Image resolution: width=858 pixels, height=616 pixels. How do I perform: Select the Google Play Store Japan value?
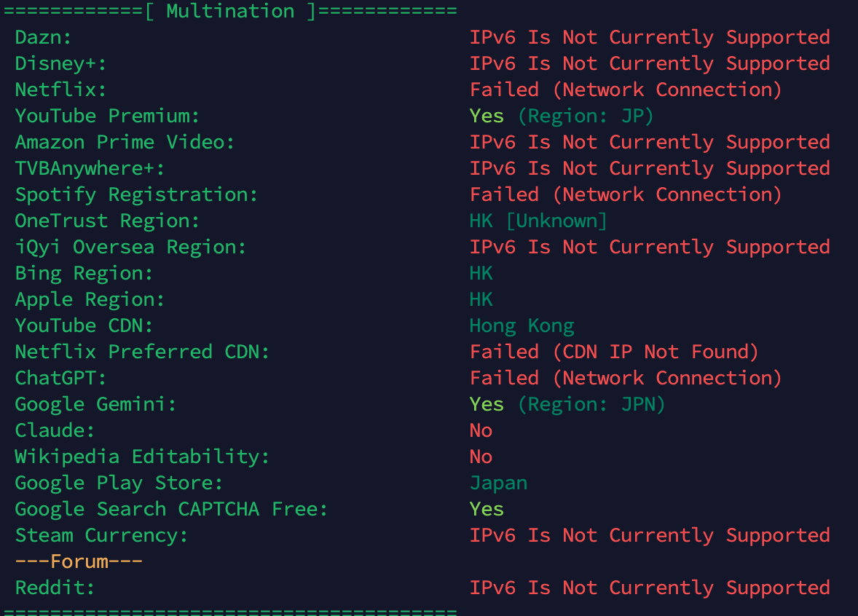click(498, 483)
